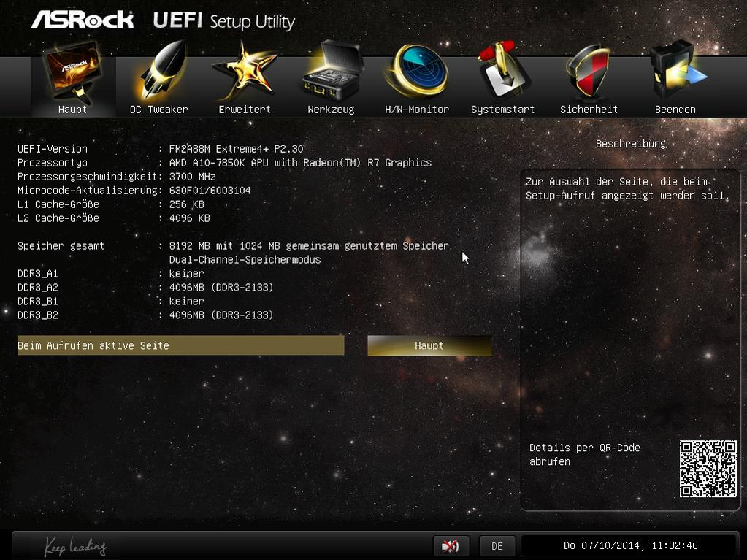Open the Haupt dropdown value selector
This screenshot has height=560, width=747.
click(429, 346)
